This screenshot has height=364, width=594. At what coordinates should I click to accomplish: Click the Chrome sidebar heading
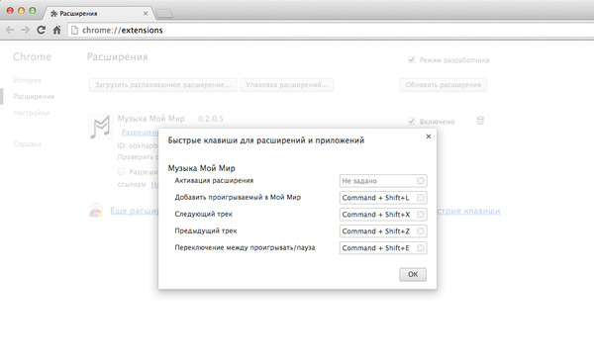pyautogui.click(x=33, y=56)
